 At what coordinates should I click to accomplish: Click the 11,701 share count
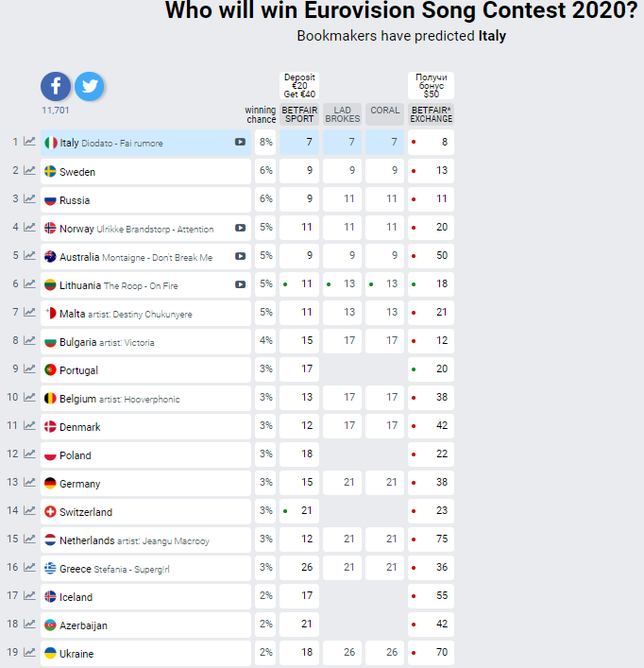(x=56, y=111)
